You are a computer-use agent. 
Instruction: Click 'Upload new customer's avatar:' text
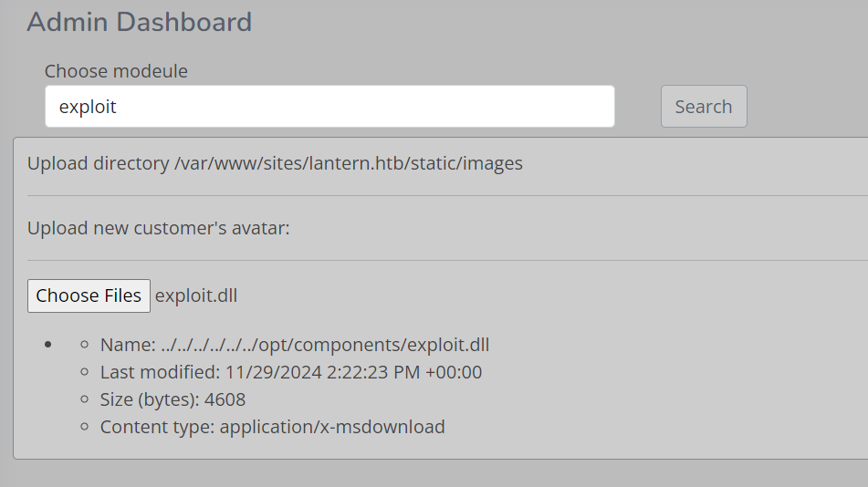pyautogui.click(x=158, y=228)
